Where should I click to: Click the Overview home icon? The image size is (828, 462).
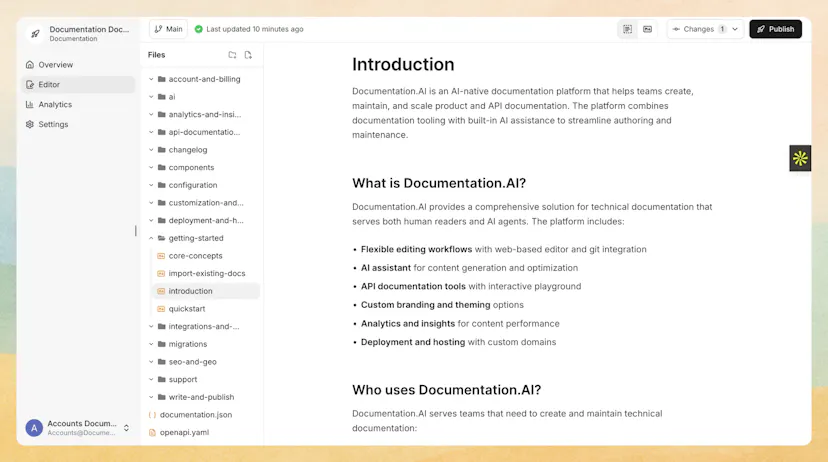[30, 64]
